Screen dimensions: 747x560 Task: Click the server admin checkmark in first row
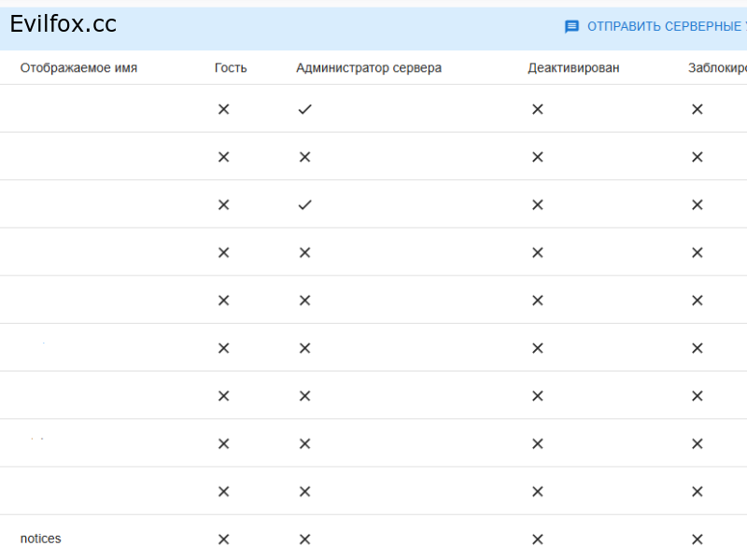tap(304, 109)
